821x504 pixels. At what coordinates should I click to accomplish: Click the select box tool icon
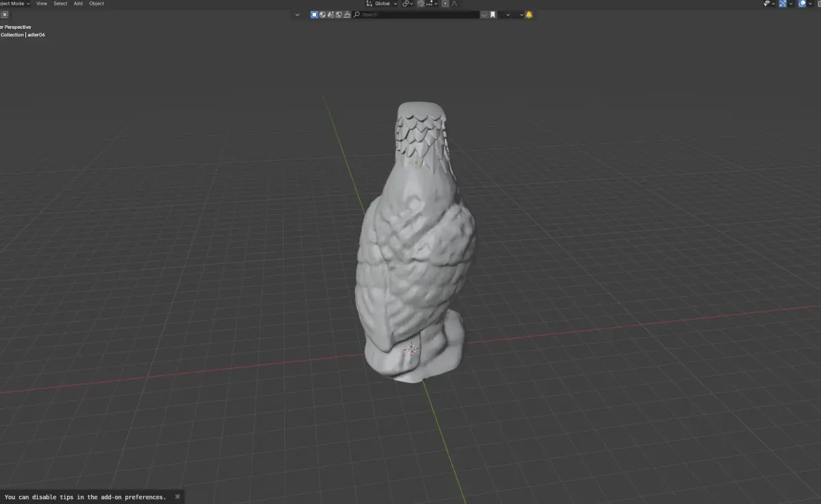[4, 14]
